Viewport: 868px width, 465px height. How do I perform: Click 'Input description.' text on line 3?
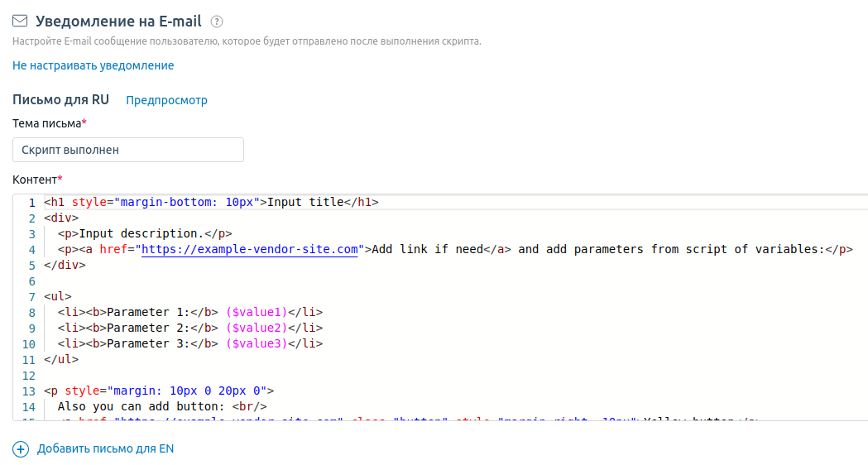140,233
